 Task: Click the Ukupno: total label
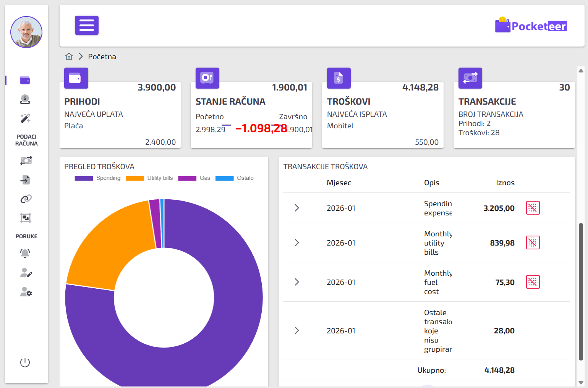pyautogui.click(x=432, y=370)
